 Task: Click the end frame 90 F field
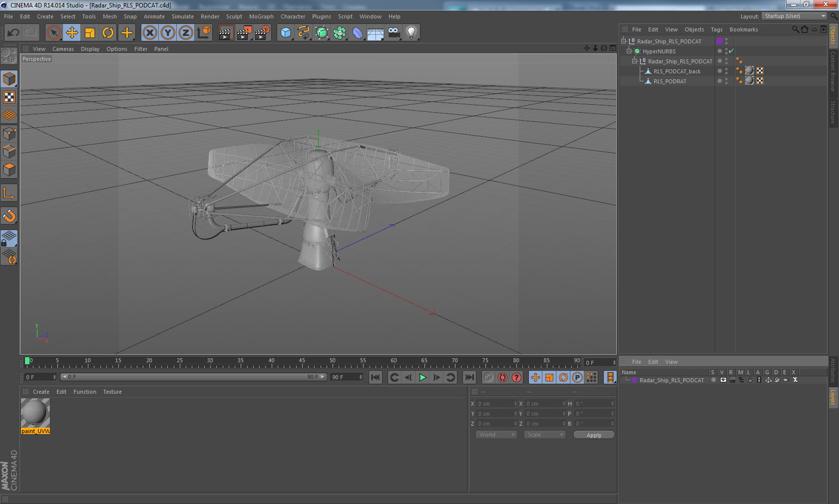pos(347,377)
